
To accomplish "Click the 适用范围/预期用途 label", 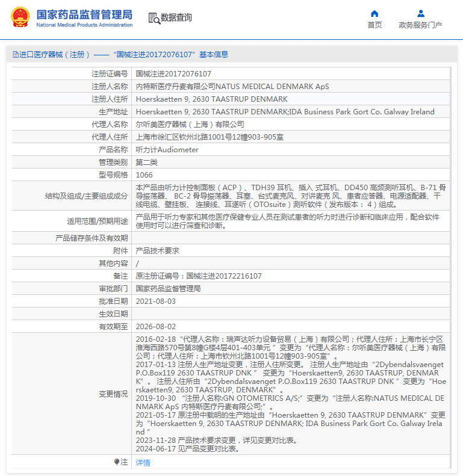I will (97, 221).
